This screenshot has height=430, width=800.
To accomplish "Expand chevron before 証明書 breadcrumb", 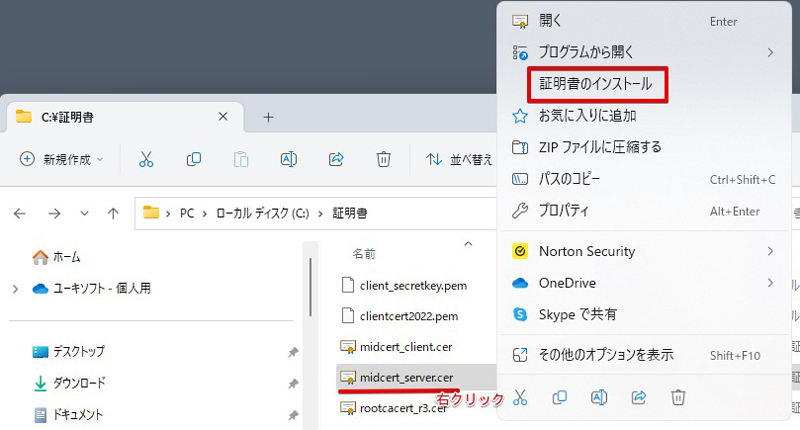I will (320, 214).
